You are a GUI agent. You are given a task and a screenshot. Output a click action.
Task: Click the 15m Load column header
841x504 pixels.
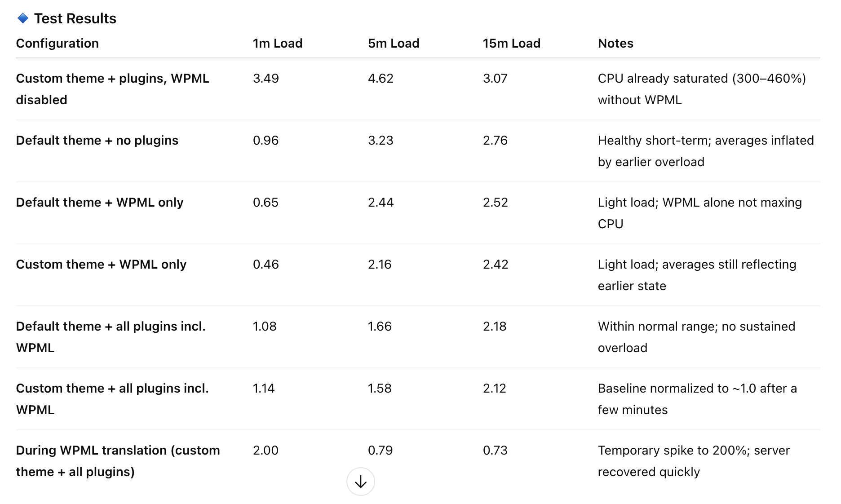(511, 43)
